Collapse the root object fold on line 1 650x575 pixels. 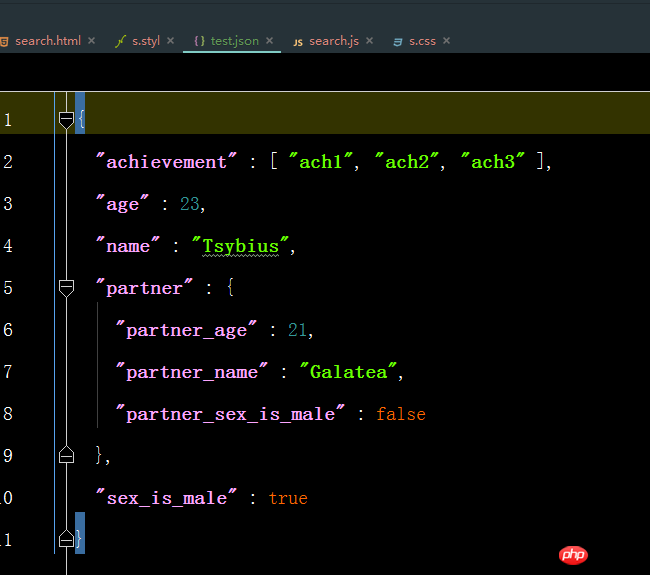(66, 120)
